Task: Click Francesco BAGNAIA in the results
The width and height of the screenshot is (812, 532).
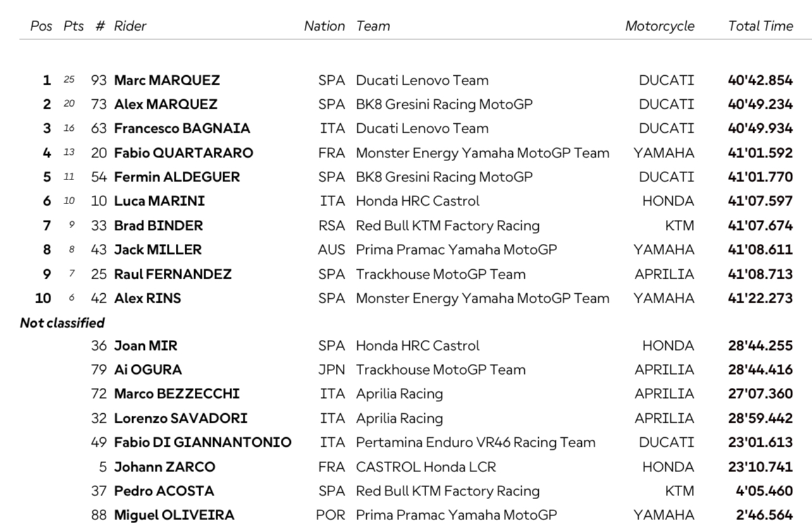Action: point(182,128)
